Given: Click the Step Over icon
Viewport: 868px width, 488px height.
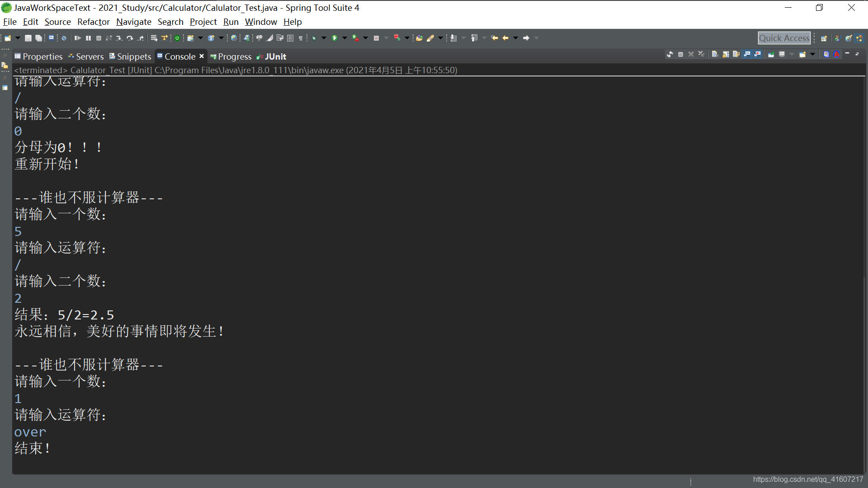Looking at the screenshot, I should [x=130, y=38].
